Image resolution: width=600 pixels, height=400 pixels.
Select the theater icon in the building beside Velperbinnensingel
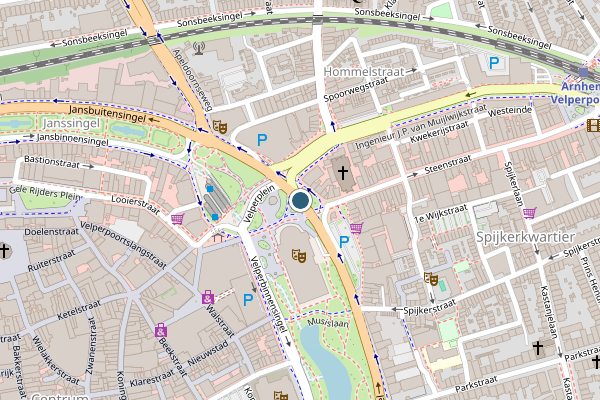(x=298, y=255)
